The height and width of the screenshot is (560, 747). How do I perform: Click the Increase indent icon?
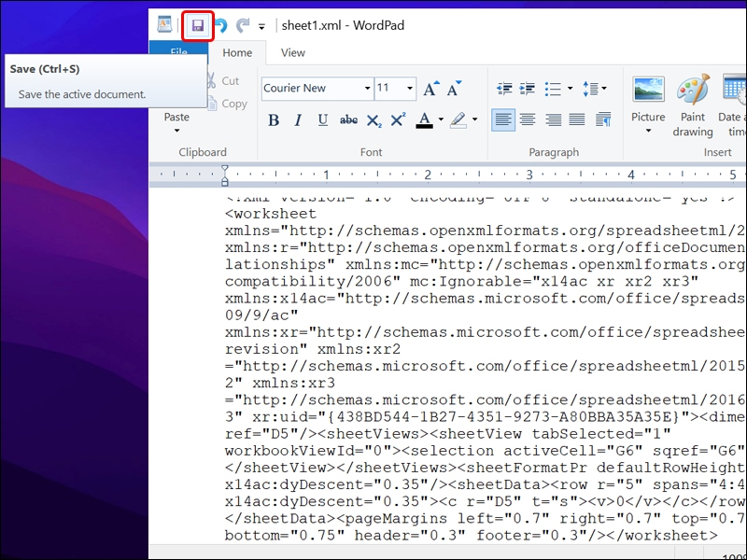click(x=527, y=89)
